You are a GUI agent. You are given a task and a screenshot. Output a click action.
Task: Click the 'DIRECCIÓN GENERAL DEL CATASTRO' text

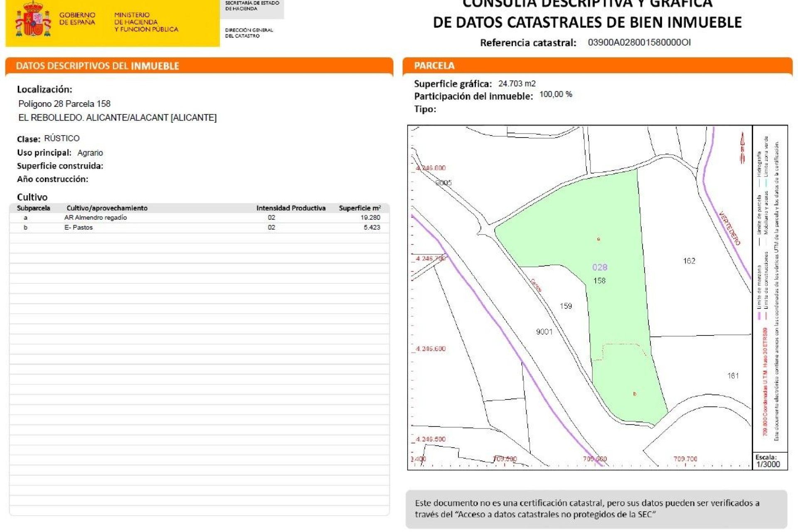[x=249, y=33]
